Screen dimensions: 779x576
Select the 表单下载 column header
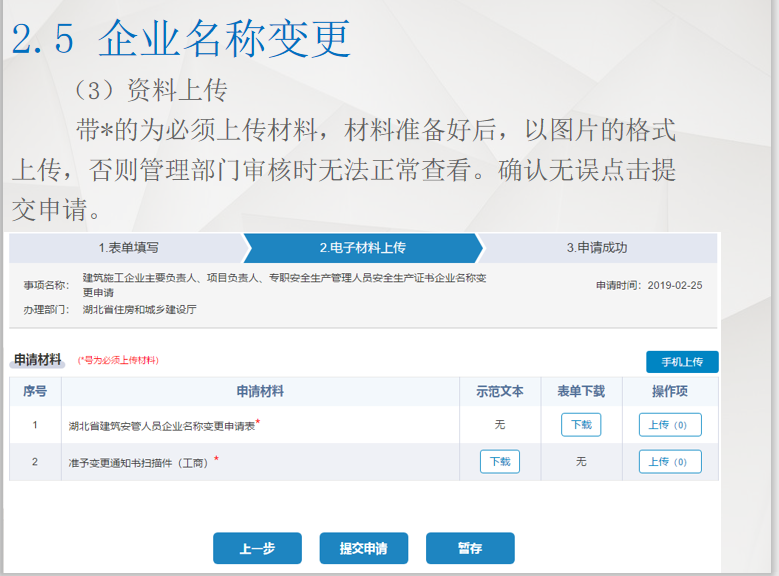tap(581, 392)
